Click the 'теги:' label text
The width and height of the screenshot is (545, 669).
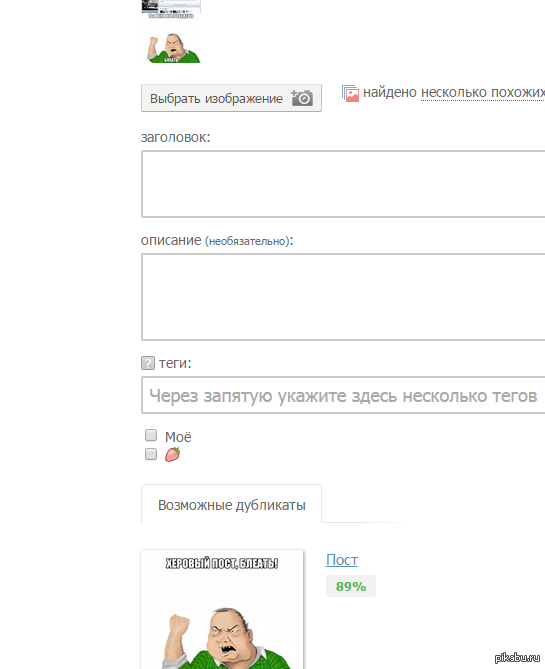[x=175, y=363]
